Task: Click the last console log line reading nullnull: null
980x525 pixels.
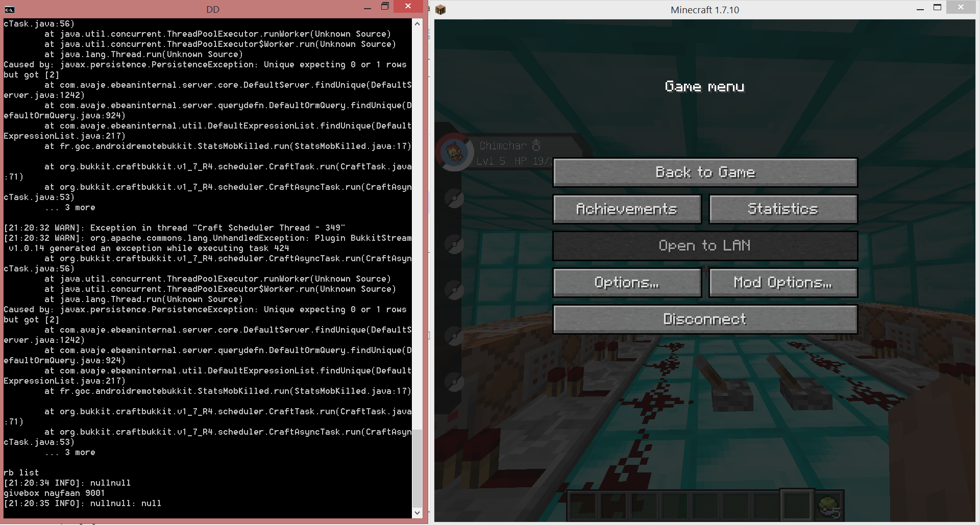Action: [82, 503]
